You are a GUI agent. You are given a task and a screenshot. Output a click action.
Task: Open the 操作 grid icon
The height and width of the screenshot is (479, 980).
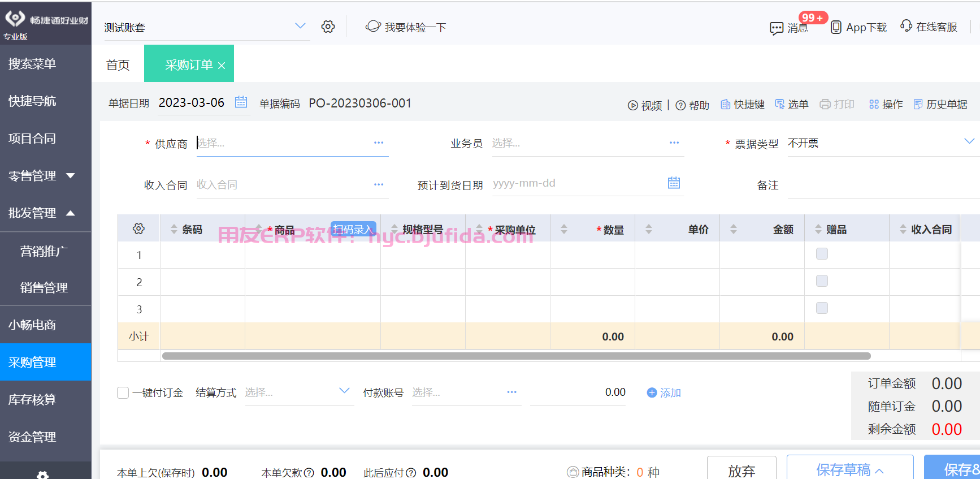[x=874, y=104]
